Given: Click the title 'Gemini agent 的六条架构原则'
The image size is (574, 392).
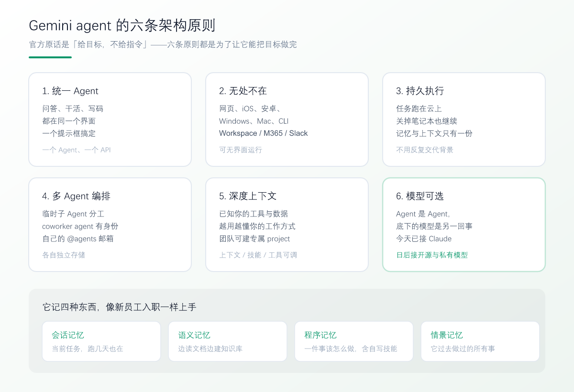Looking at the screenshot, I should [122, 25].
